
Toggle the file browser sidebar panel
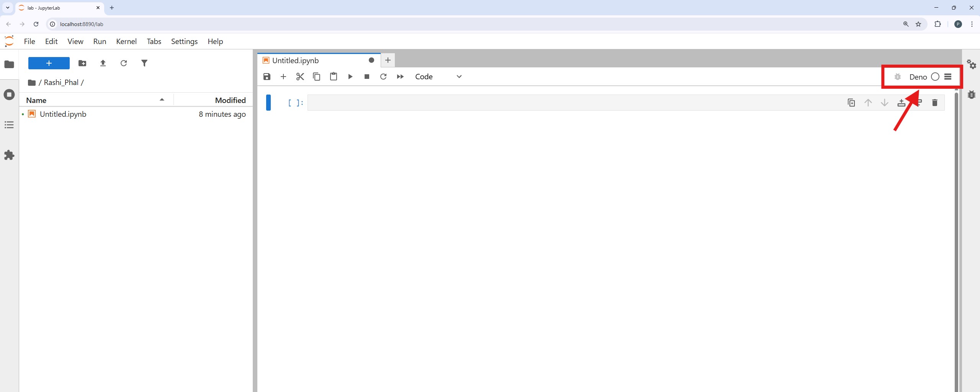pos(9,64)
